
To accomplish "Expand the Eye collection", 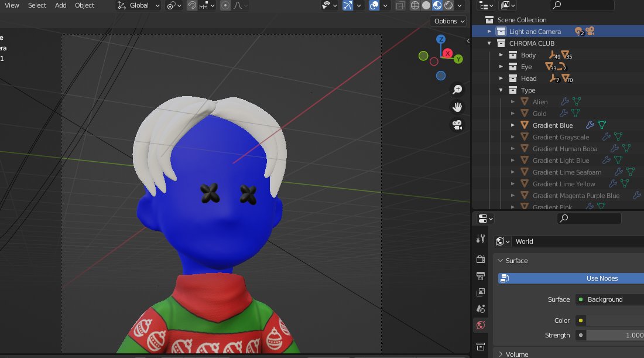I will [501, 67].
